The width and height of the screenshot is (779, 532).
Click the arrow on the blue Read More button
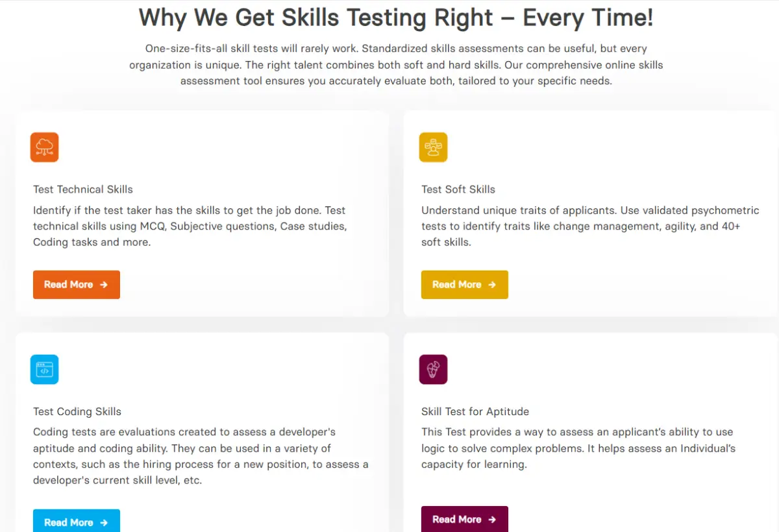104,522
